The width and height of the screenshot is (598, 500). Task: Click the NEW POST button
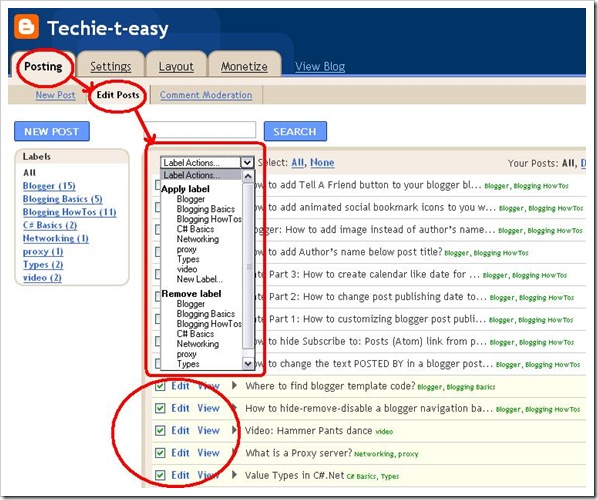point(52,132)
